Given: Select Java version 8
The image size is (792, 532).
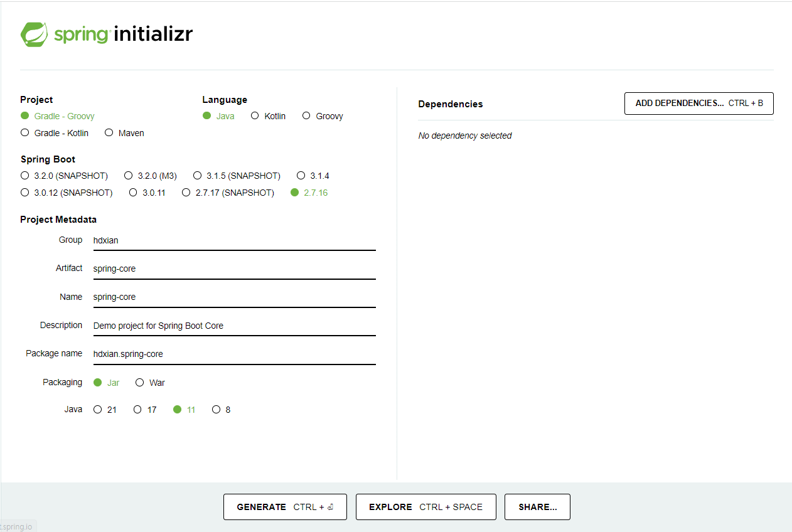Looking at the screenshot, I should coord(222,410).
